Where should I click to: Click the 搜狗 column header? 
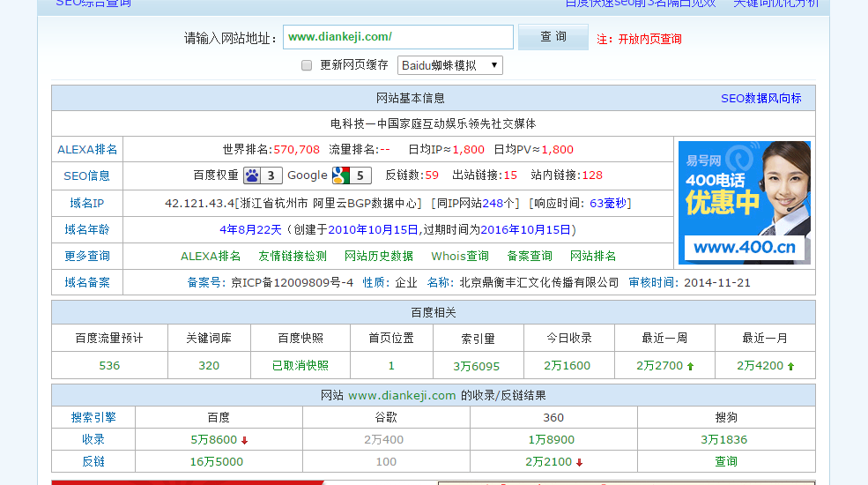tap(726, 417)
